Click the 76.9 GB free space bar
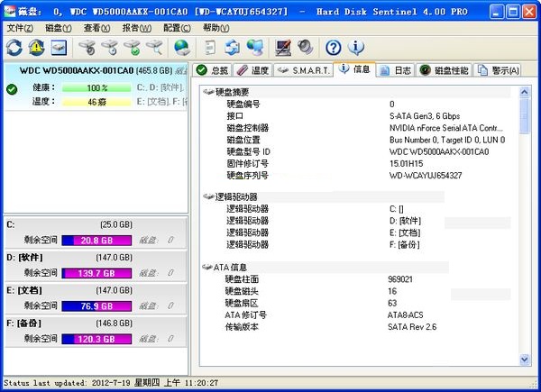 pos(96,306)
